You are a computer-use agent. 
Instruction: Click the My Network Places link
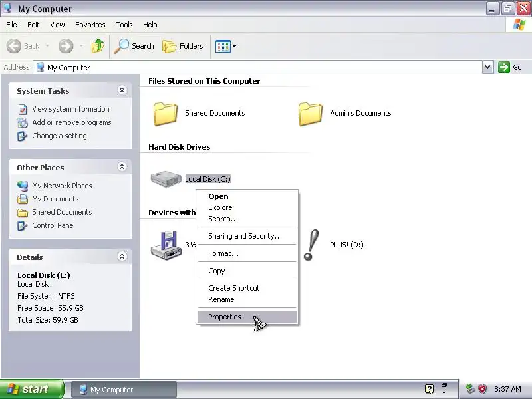point(62,186)
